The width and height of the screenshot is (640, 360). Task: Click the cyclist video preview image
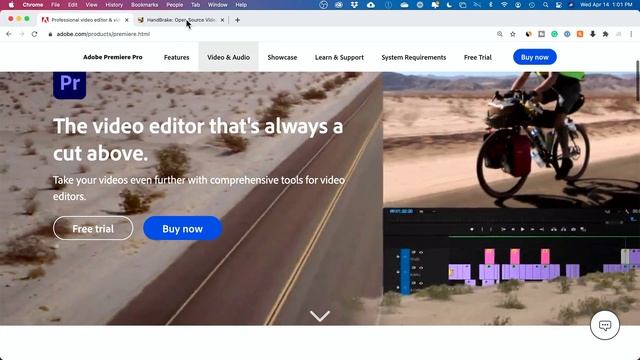[x=511, y=139]
